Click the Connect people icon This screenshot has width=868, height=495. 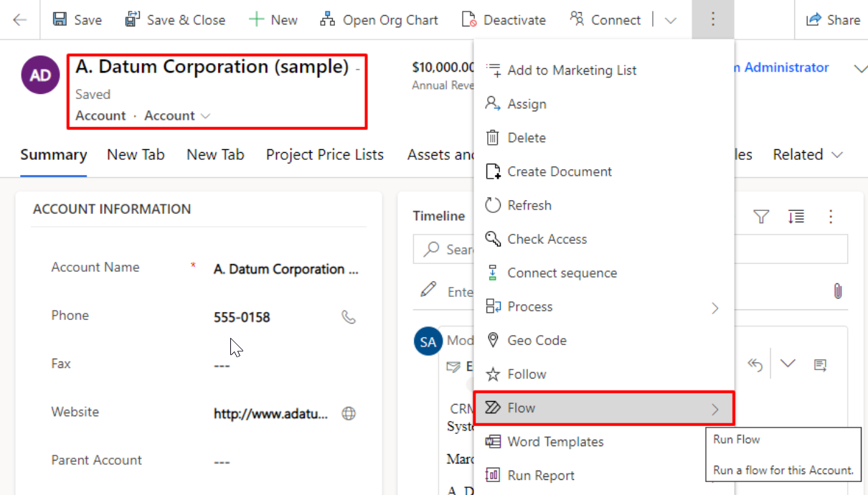(x=577, y=19)
